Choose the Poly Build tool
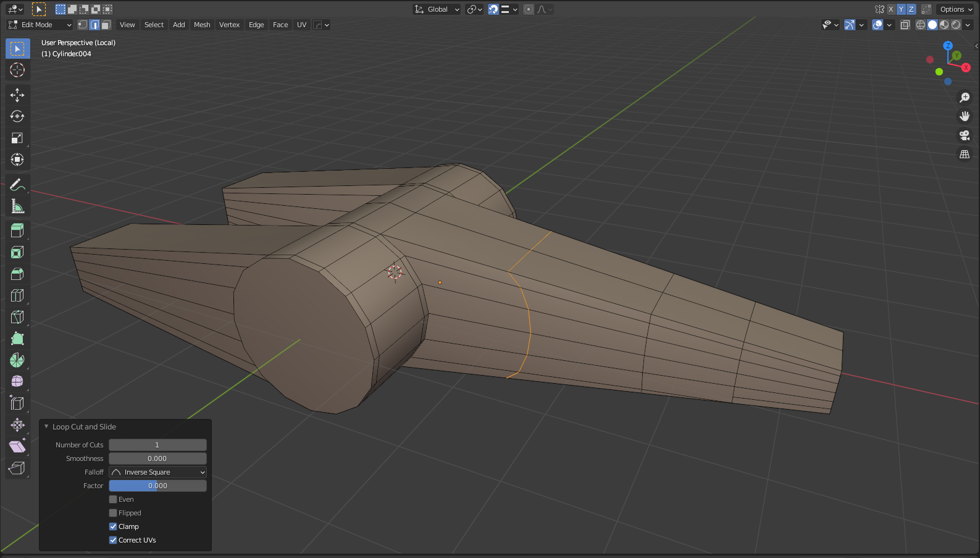 (17, 339)
